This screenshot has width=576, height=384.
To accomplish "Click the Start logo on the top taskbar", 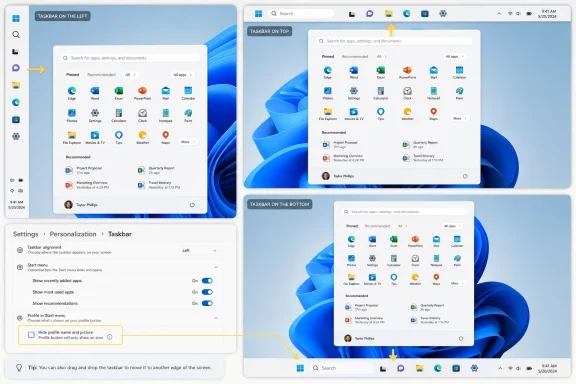I will [259, 14].
